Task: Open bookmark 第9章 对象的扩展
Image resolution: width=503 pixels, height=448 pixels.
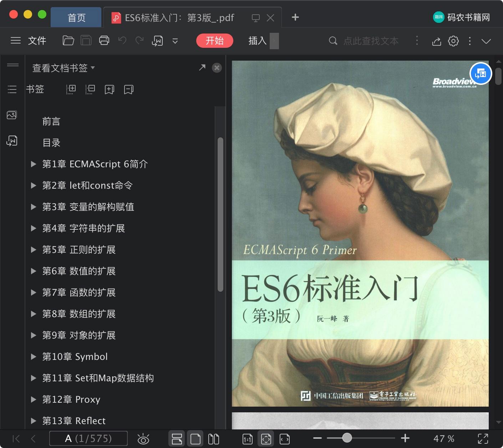Action: click(79, 335)
